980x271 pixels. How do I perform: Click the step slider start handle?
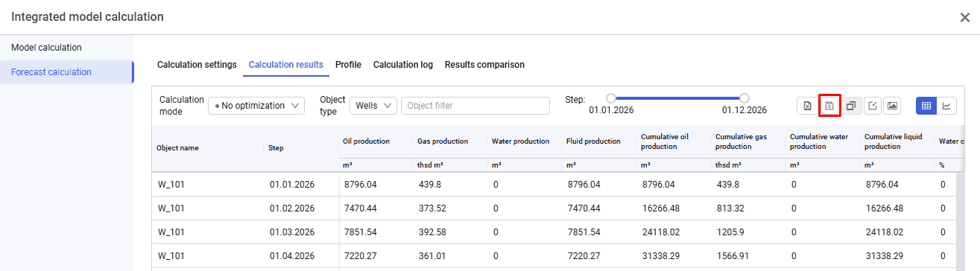click(x=611, y=98)
